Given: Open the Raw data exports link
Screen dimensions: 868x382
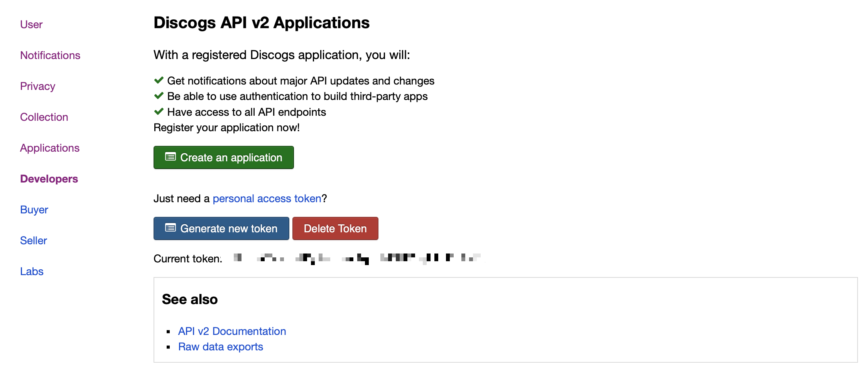Looking at the screenshot, I should pyautogui.click(x=220, y=347).
